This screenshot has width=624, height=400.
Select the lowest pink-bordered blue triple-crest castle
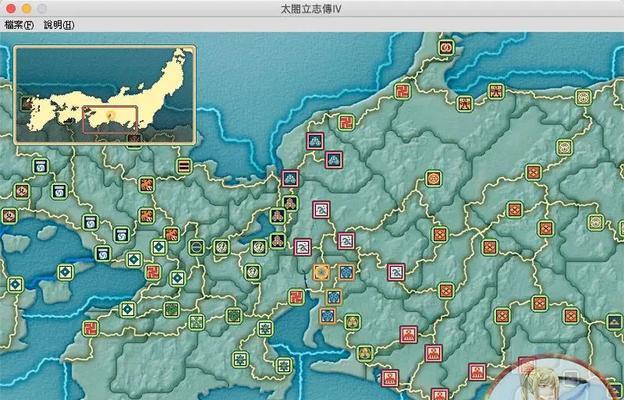(x=290, y=178)
